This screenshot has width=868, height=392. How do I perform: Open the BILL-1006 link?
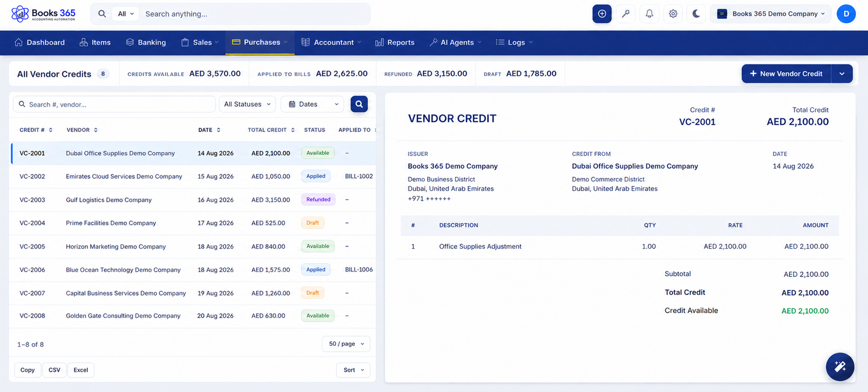[359, 270]
